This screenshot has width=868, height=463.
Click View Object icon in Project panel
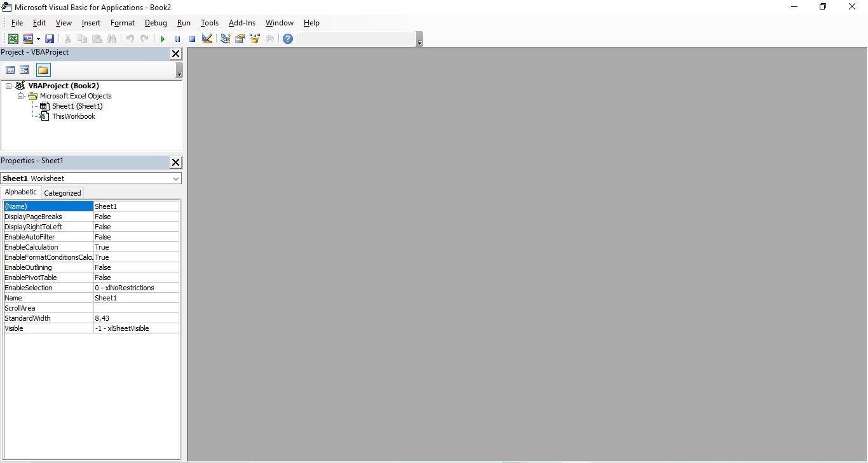click(25, 70)
